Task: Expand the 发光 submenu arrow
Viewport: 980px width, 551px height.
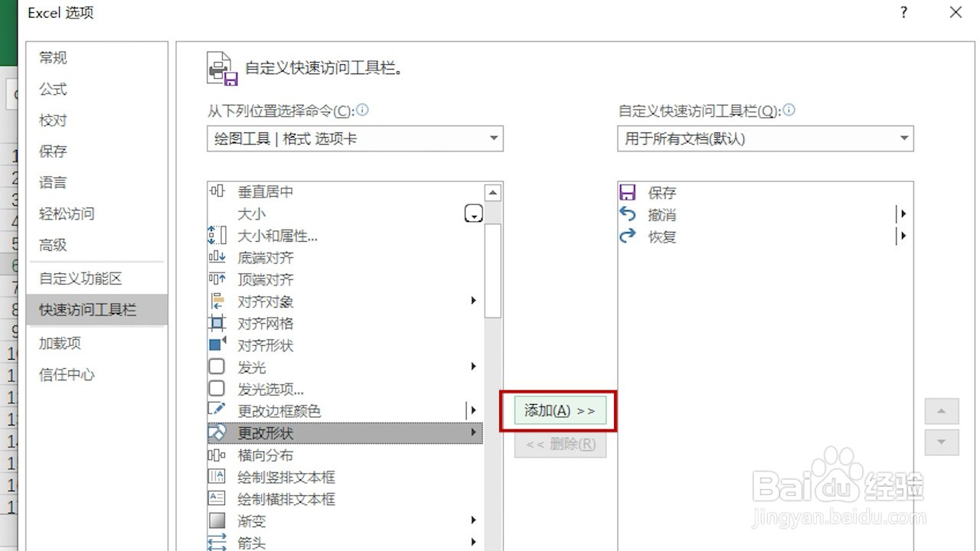Action: pos(473,367)
